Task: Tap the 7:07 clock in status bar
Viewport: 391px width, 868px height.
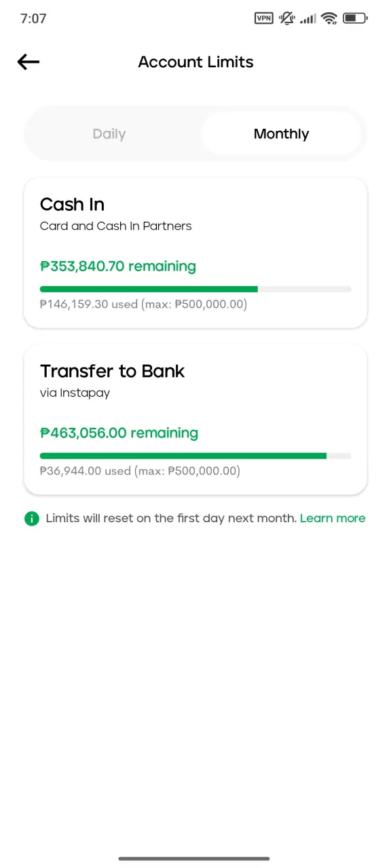Action: 33,18
